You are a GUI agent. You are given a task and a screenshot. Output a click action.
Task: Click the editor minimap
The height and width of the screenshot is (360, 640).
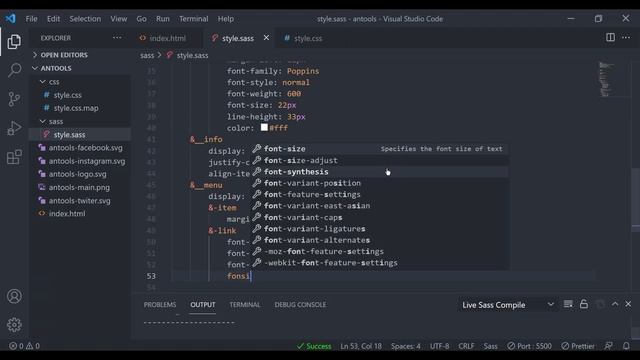[606, 79]
